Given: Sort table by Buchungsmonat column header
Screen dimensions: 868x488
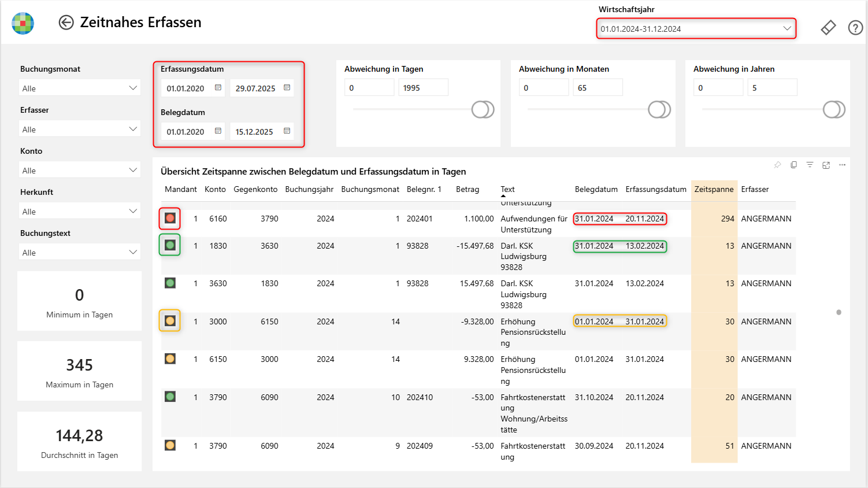Looking at the screenshot, I should pyautogui.click(x=370, y=189).
